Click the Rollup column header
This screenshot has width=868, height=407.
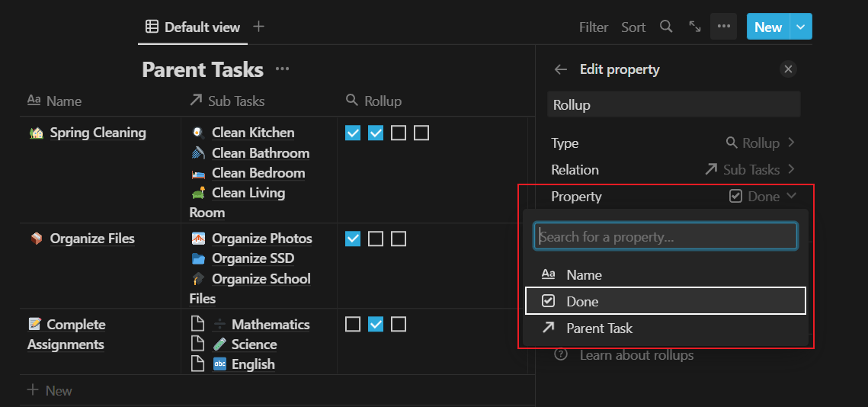373,101
